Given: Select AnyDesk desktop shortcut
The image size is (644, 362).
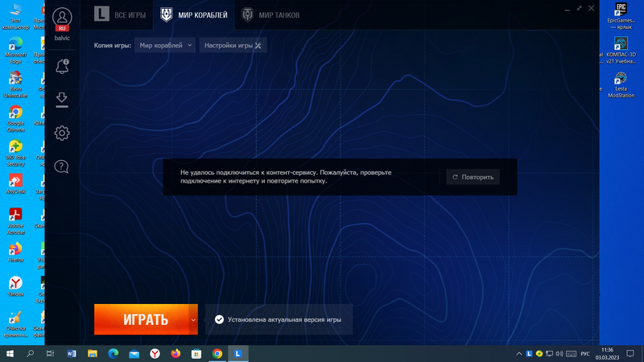Looking at the screenshot, I should [x=15, y=184].
